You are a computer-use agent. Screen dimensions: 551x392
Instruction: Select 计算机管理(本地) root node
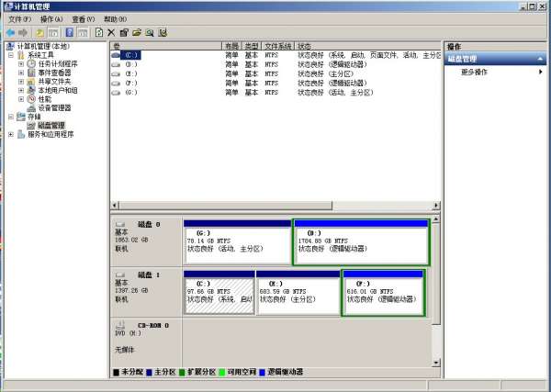[43, 47]
